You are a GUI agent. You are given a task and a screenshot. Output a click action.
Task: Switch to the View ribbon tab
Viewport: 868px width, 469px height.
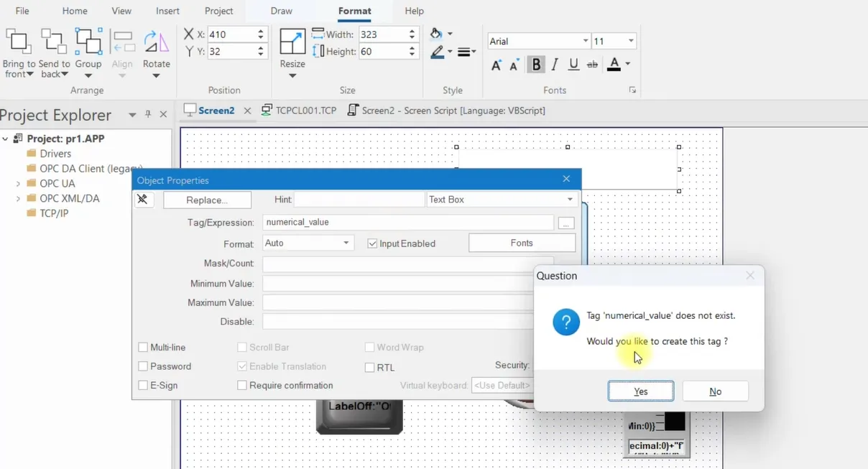tap(121, 11)
